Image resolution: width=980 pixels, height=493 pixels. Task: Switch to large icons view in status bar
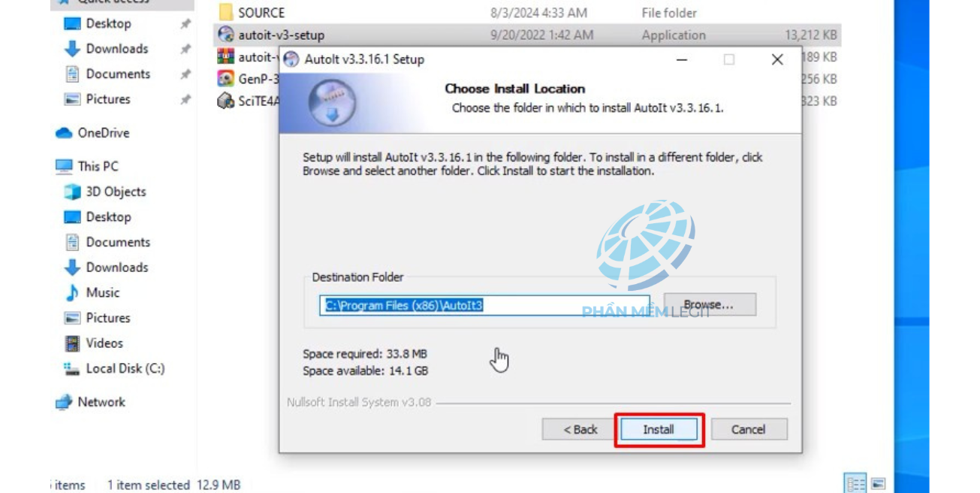click(878, 484)
